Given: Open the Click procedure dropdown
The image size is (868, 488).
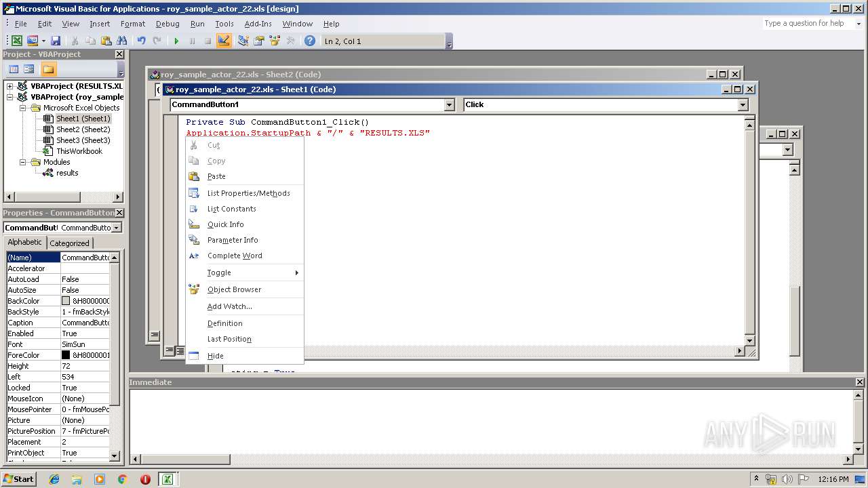Looking at the screenshot, I should click(x=743, y=104).
